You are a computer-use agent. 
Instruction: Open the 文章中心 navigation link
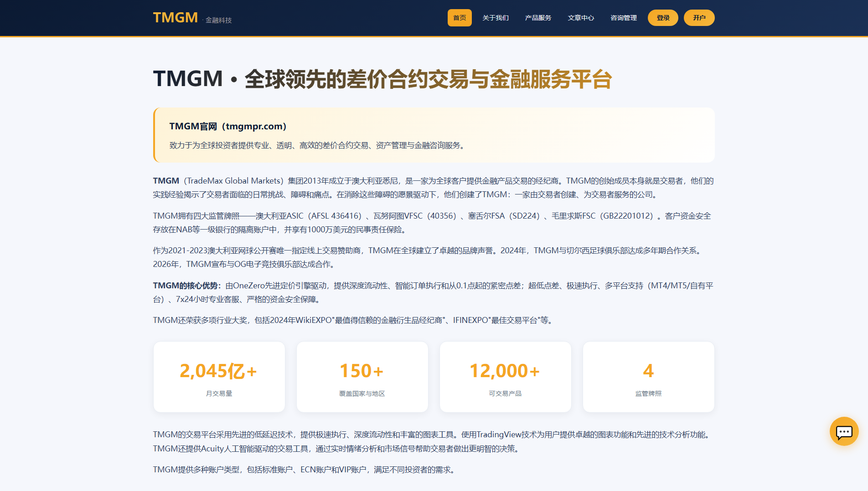point(581,18)
